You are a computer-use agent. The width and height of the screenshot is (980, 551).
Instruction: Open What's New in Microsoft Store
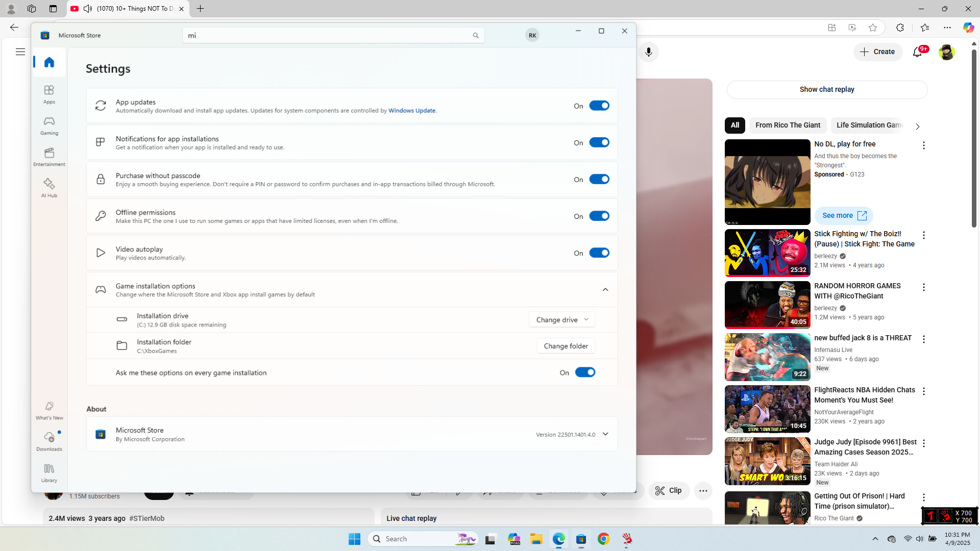(x=49, y=410)
